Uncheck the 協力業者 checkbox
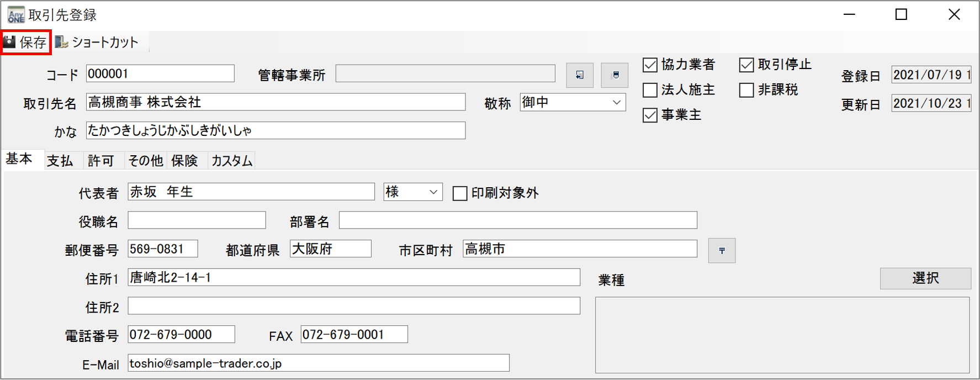 (650, 65)
